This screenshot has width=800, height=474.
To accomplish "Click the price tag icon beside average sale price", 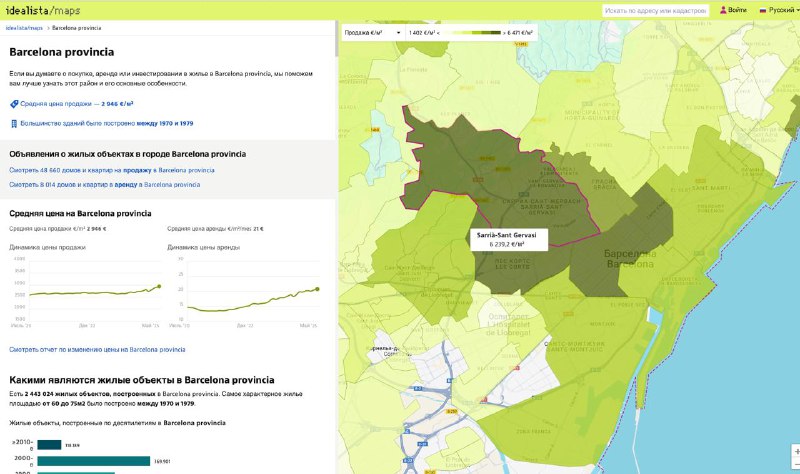I will pyautogui.click(x=14, y=103).
